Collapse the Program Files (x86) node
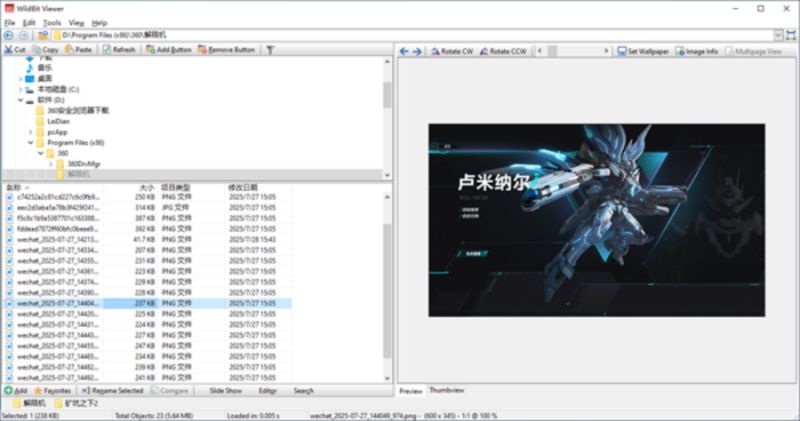The height and width of the screenshot is (421, 800). point(31,143)
